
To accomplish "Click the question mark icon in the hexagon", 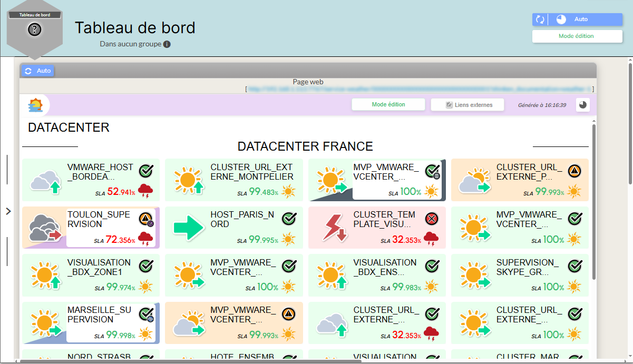I will coord(34,29).
